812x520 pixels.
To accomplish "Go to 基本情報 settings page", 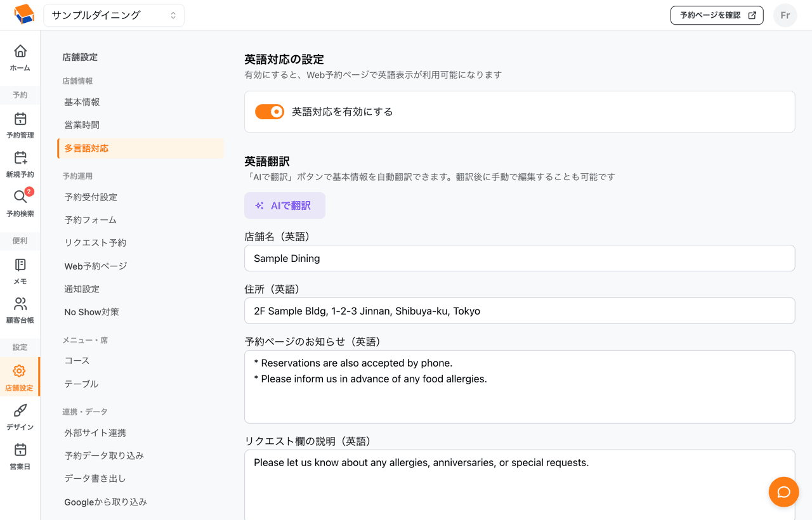I will click(82, 102).
